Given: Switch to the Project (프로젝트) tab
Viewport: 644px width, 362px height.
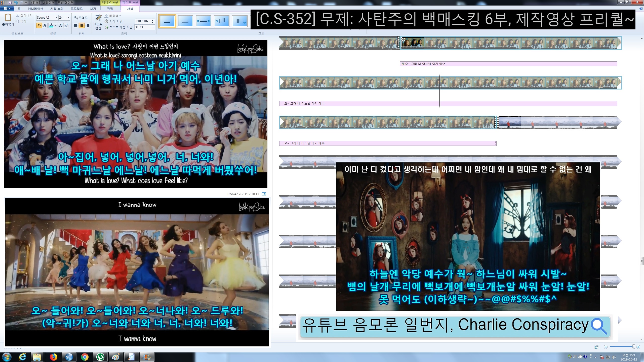Looking at the screenshot, I should click(76, 9).
